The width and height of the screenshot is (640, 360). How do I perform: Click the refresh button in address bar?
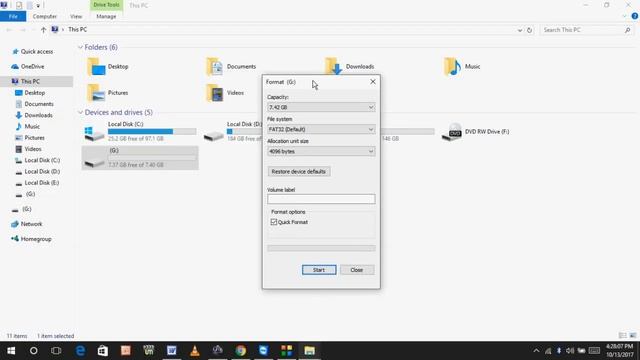point(529,30)
